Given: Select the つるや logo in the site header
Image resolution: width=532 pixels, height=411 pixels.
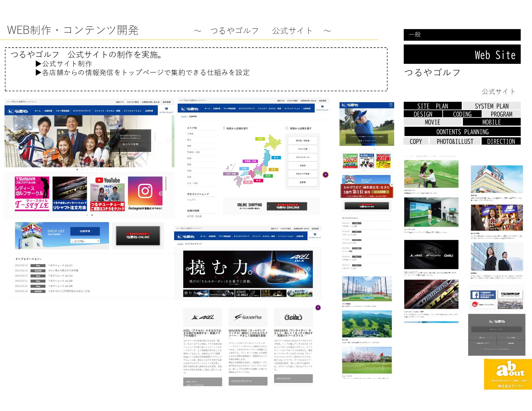Looking at the screenshot, I should [x=17, y=111].
